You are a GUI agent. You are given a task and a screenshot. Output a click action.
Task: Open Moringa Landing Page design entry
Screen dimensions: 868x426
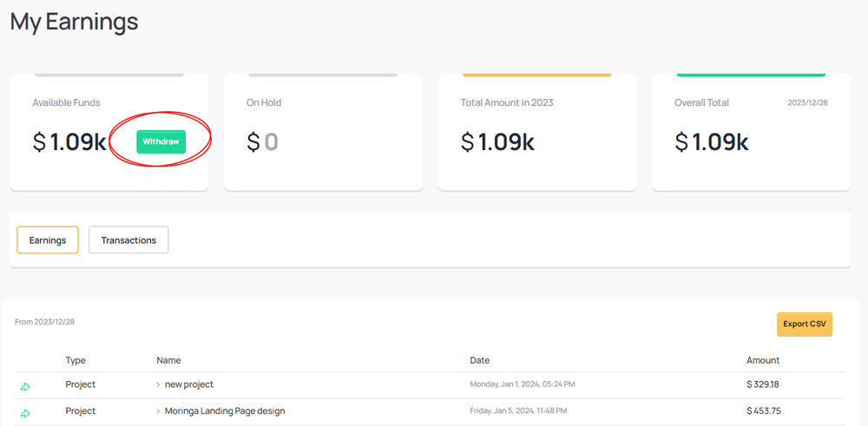[225, 411]
